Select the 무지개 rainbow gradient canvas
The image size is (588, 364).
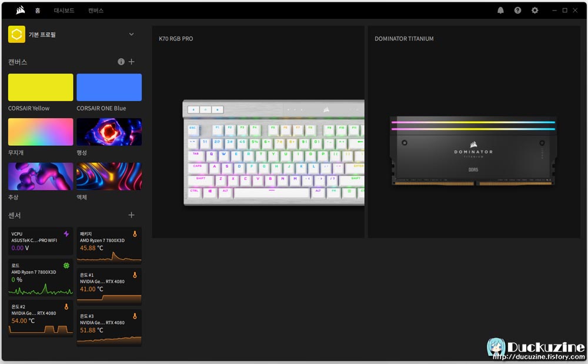click(x=41, y=132)
